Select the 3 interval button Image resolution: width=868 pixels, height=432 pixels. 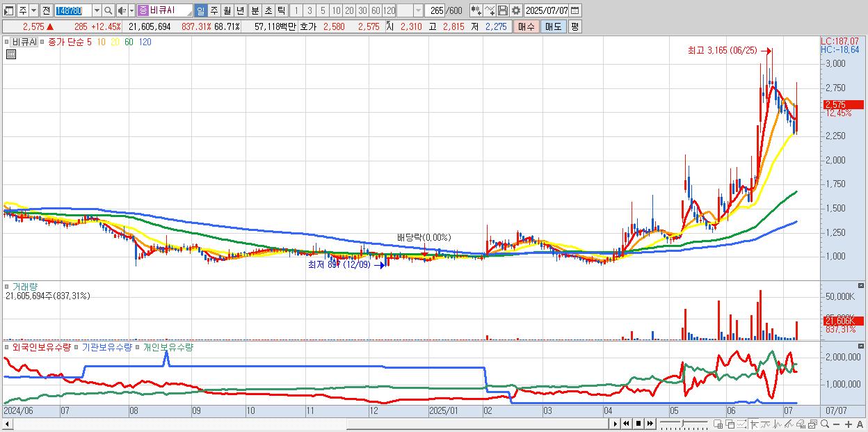[x=310, y=10]
